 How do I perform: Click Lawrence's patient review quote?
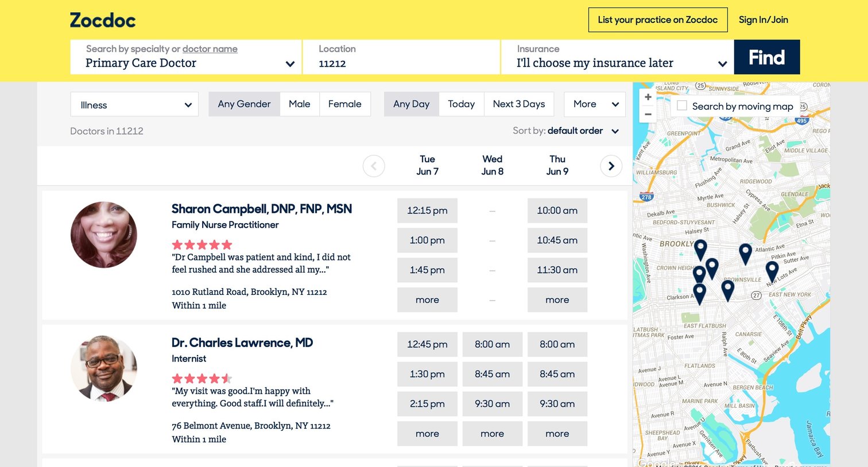click(253, 397)
